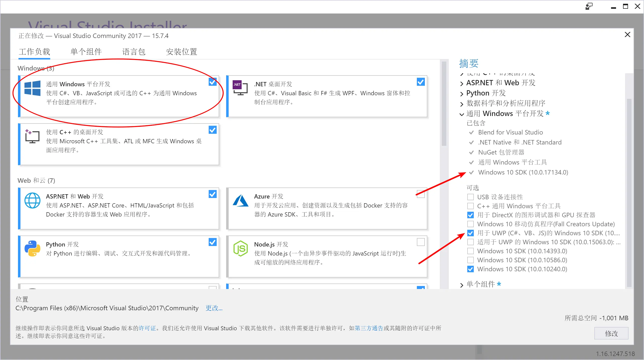The height and width of the screenshot is (360, 644).
Task: Click the Python logo icon
Action: (x=32, y=248)
